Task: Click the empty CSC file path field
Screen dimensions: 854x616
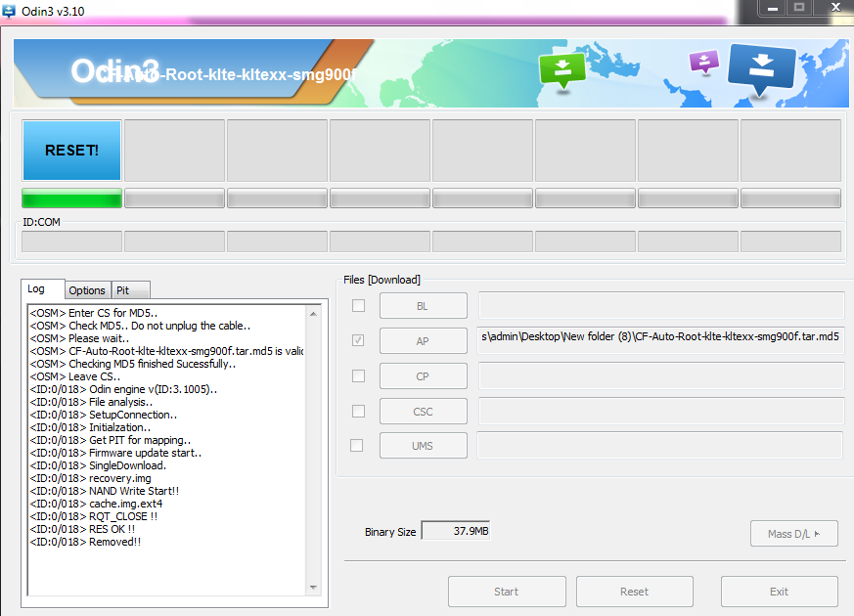Action: pos(661,412)
